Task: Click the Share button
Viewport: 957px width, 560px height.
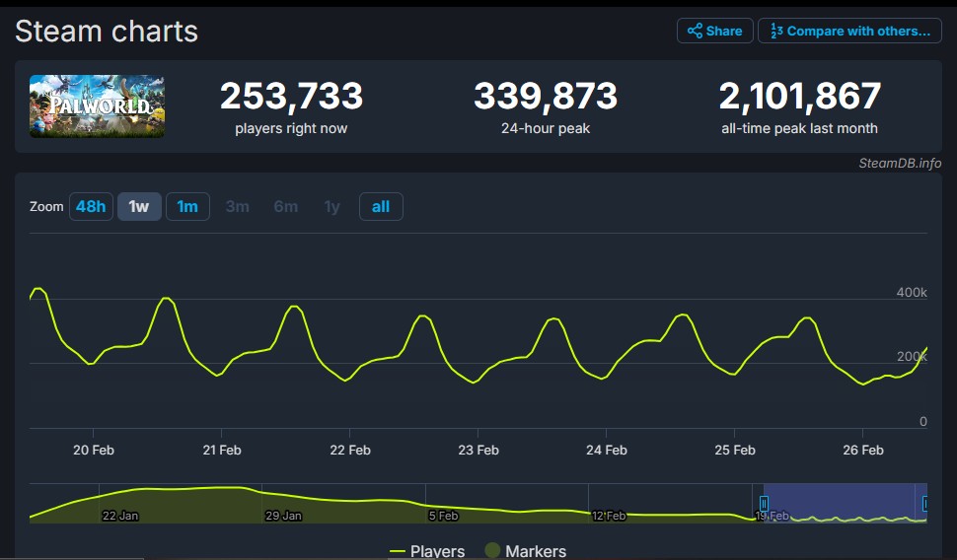Action: 714,31
